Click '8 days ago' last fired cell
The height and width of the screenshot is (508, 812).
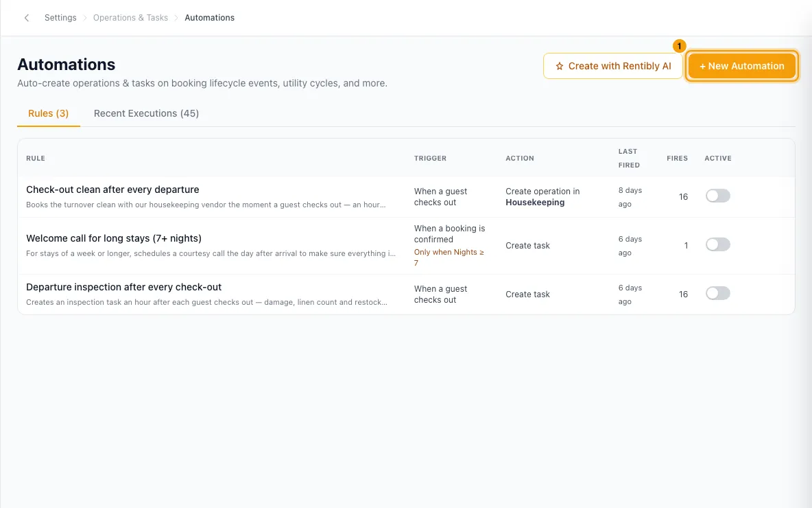coord(630,197)
